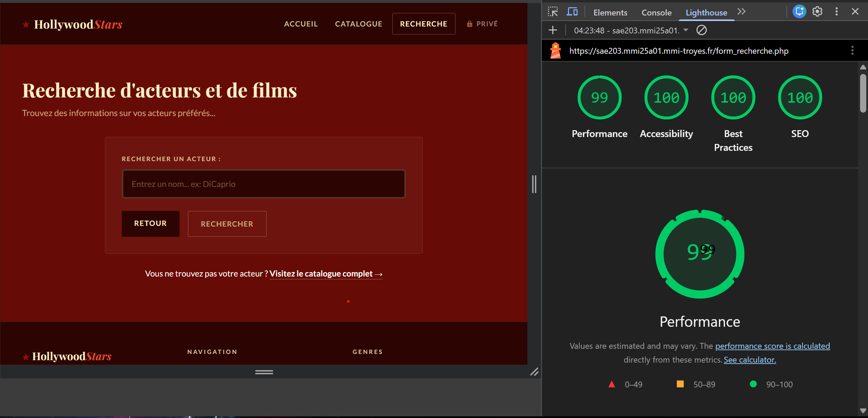
Task: Open the 'See calculator.' link
Action: click(750, 360)
